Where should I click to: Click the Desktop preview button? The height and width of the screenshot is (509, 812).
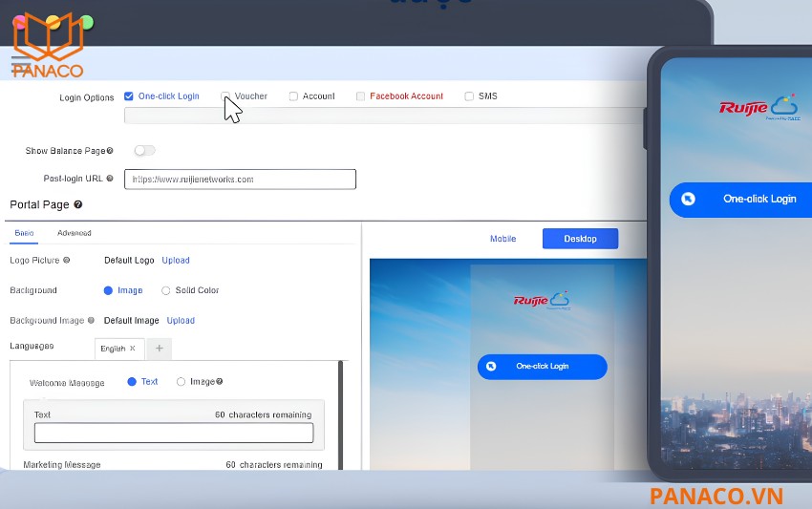coord(580,239)
